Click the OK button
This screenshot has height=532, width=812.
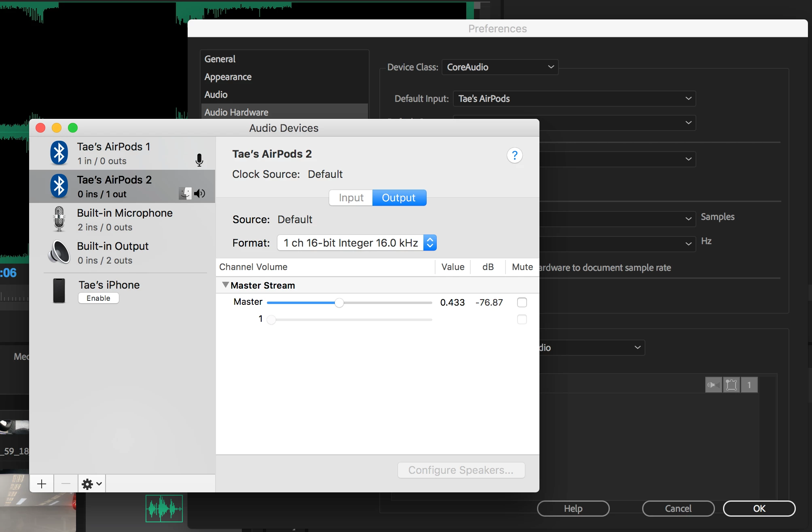(x=759, y=509)
